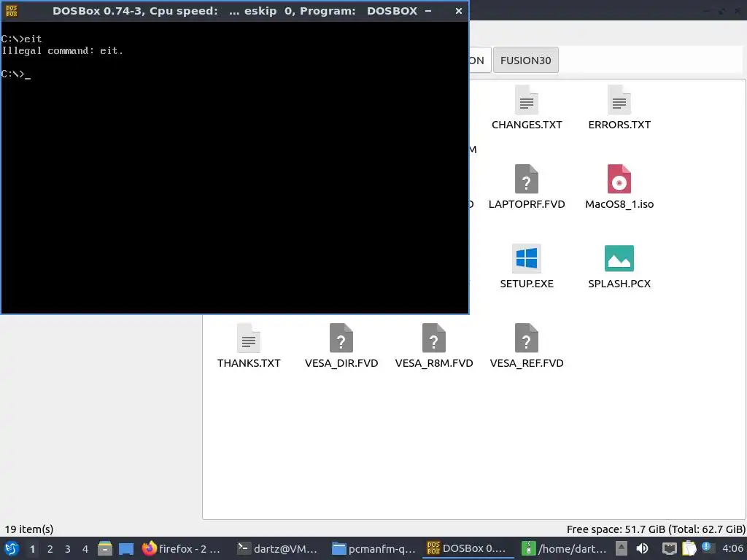Open the LXQt start menu icon
The height and width of the screenshot is (560, 747).
pos(12,548)
